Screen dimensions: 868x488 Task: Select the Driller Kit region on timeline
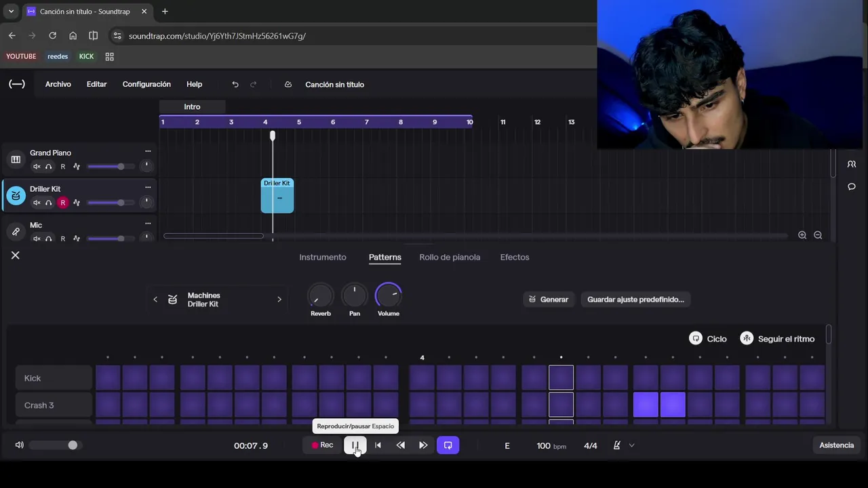click(x=277, y=196)
